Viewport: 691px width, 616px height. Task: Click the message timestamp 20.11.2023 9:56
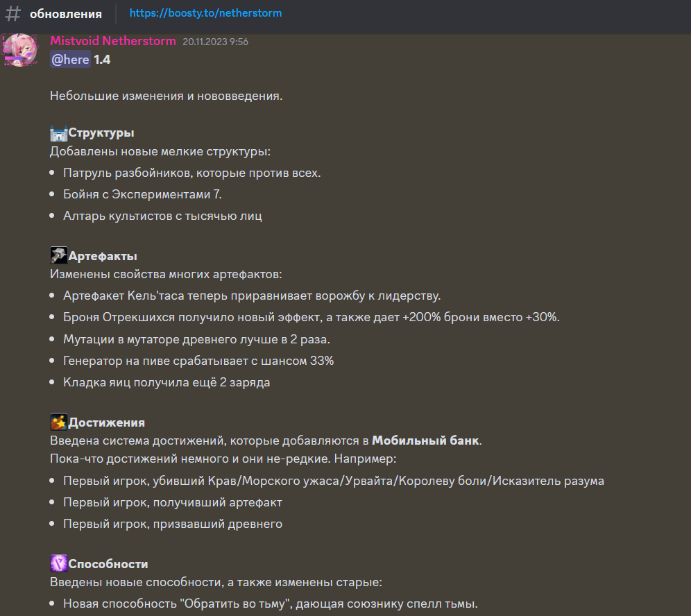[x=215, y=42]
